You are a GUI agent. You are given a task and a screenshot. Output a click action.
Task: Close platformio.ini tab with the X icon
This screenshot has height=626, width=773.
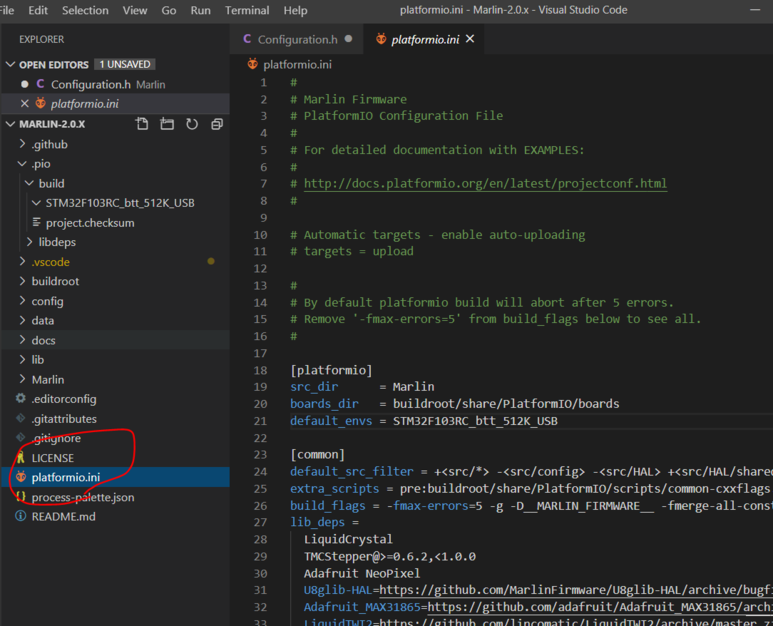[470, 38]
